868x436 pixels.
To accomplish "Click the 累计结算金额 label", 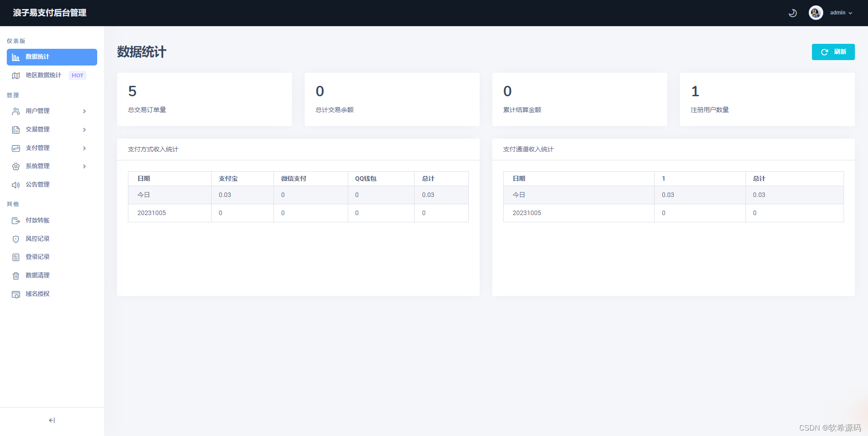I will tap(522, 110).
